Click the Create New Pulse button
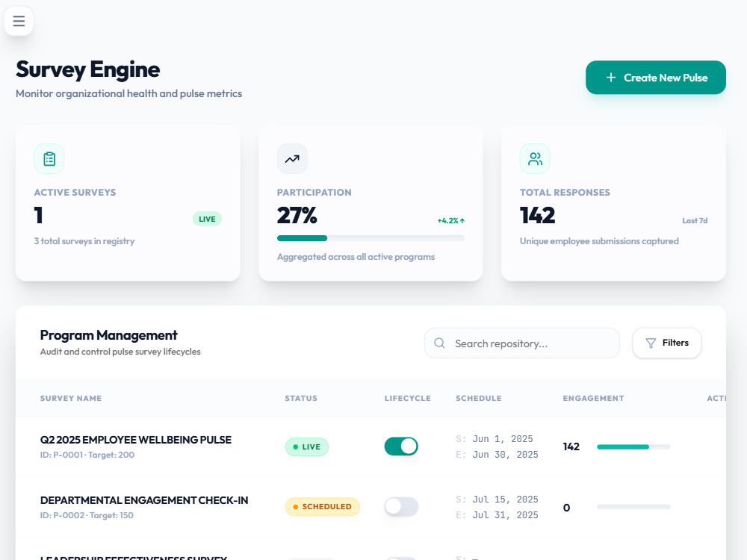 pyautogui.click(x=656, y=78)
